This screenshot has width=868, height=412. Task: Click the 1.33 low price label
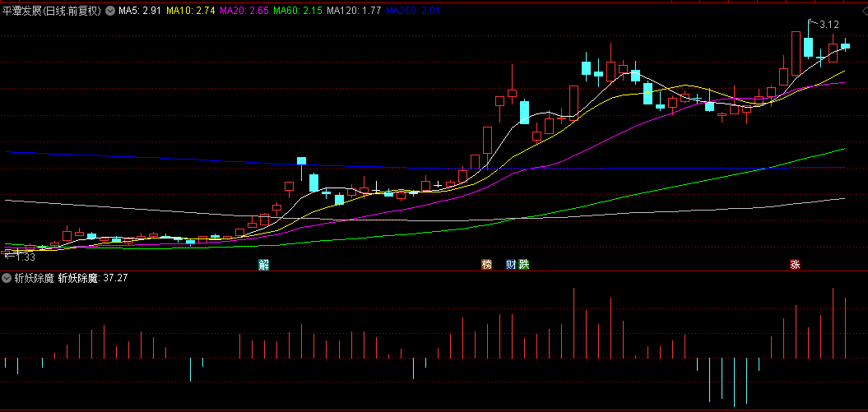pos(26,257)
